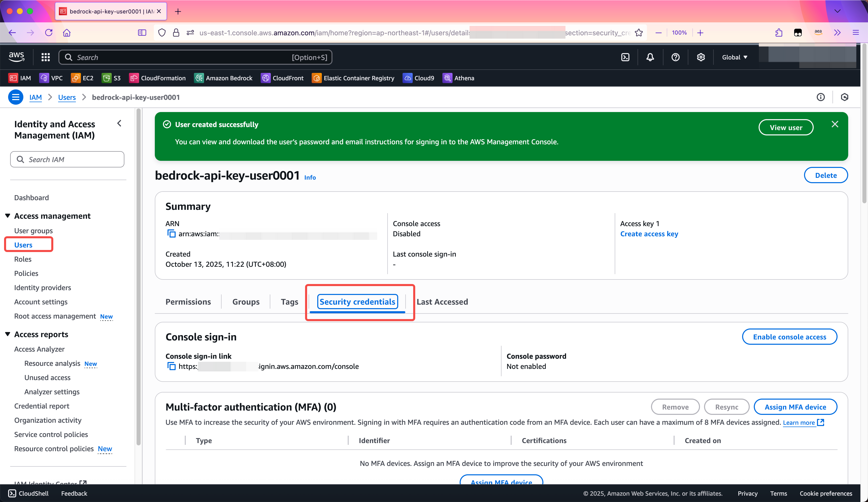Toggle the hamburger side navigation button

15,97
